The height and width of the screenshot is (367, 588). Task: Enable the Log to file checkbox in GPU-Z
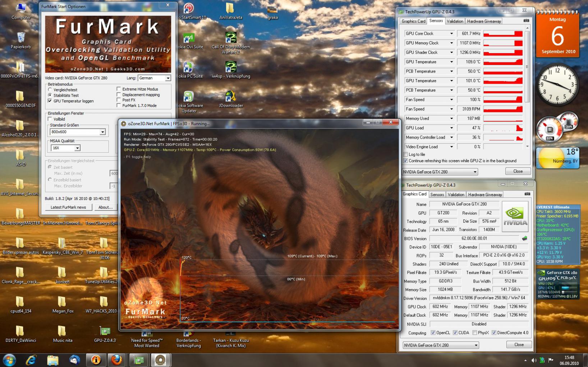tap(406, 154)
